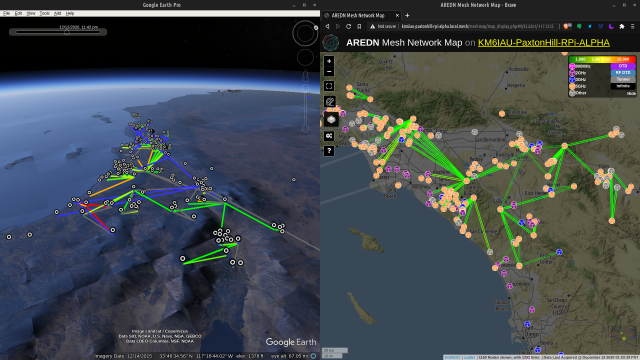Screen dimensions: 640x360
Task: Toggle the DTD link type legend
Action: tap(623, 66)
